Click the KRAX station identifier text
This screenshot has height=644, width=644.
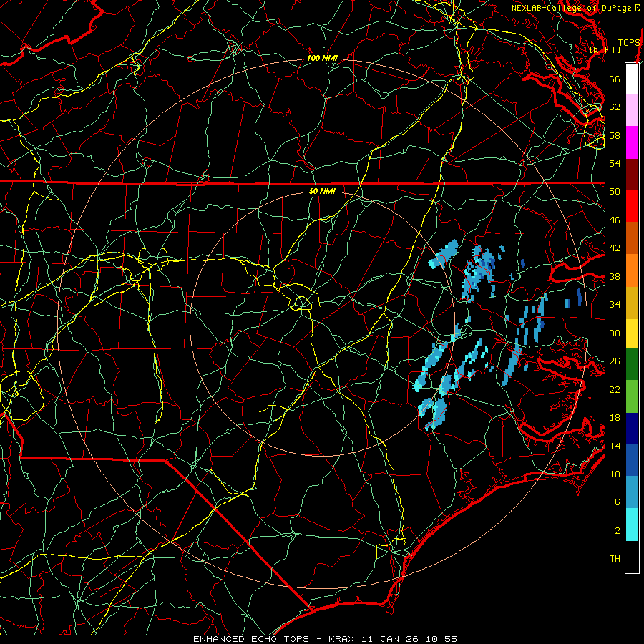pyautogui.click(x=341, y=639)
